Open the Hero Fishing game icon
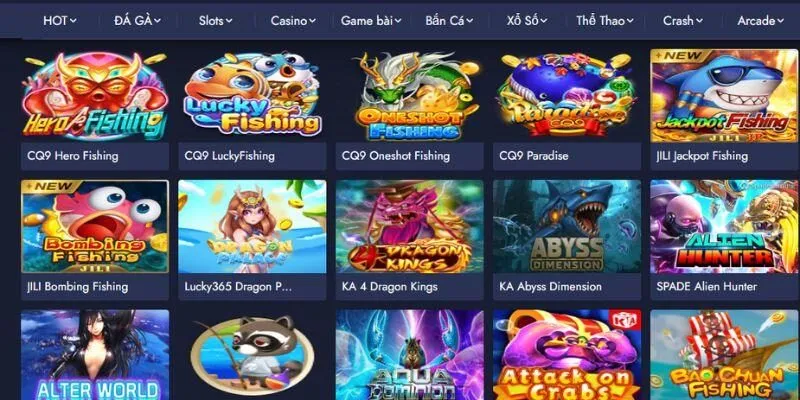The height and width of the screenshot is (400, 800). pos(95,95)
